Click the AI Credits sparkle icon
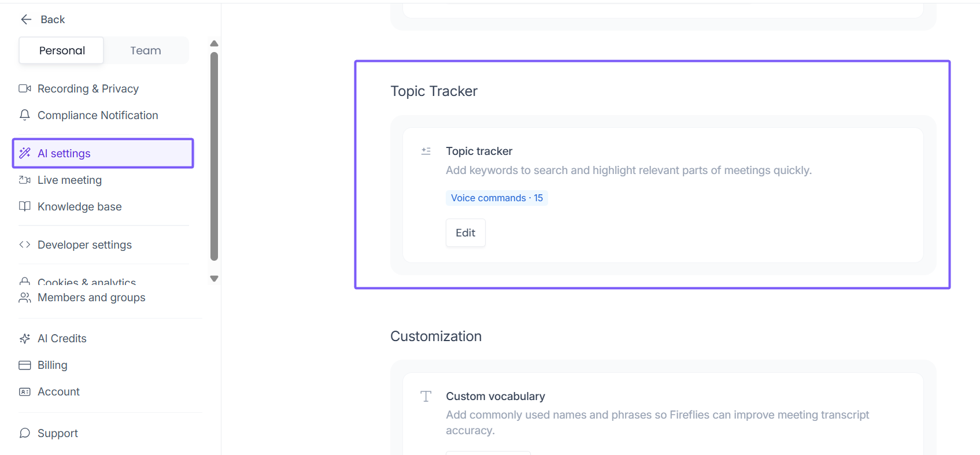This screenshot has width=980, height=455. coord(25,338)
